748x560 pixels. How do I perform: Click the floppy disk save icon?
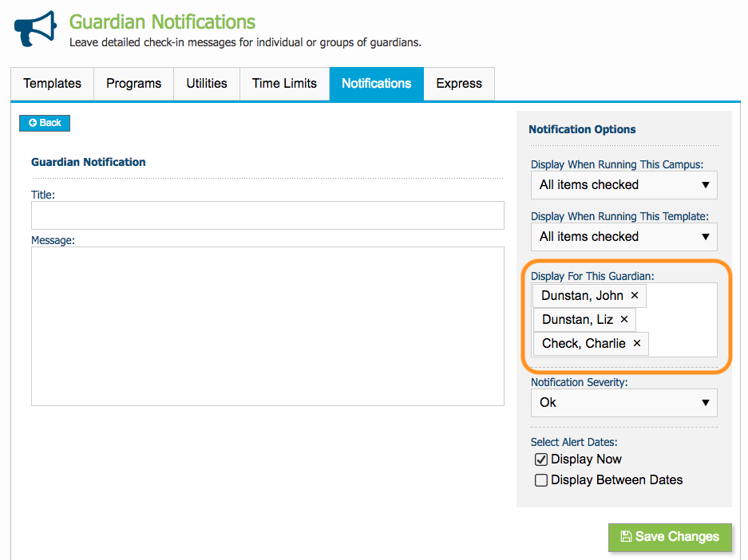626,537
